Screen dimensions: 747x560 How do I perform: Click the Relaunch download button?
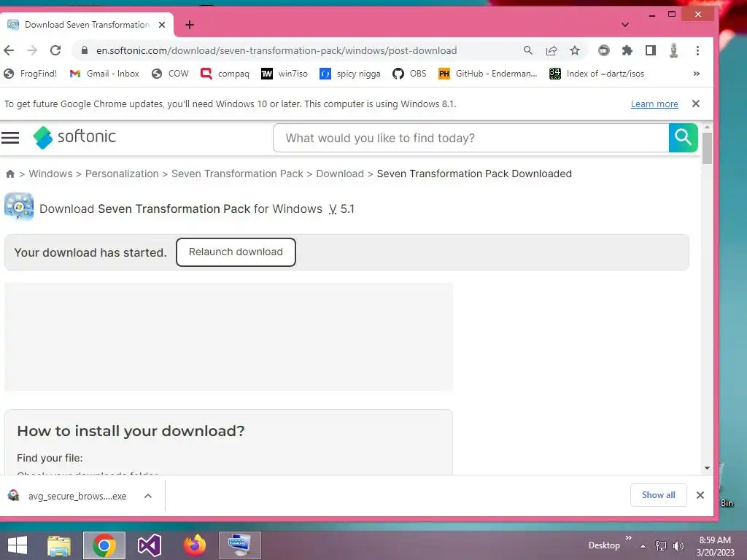236,252
